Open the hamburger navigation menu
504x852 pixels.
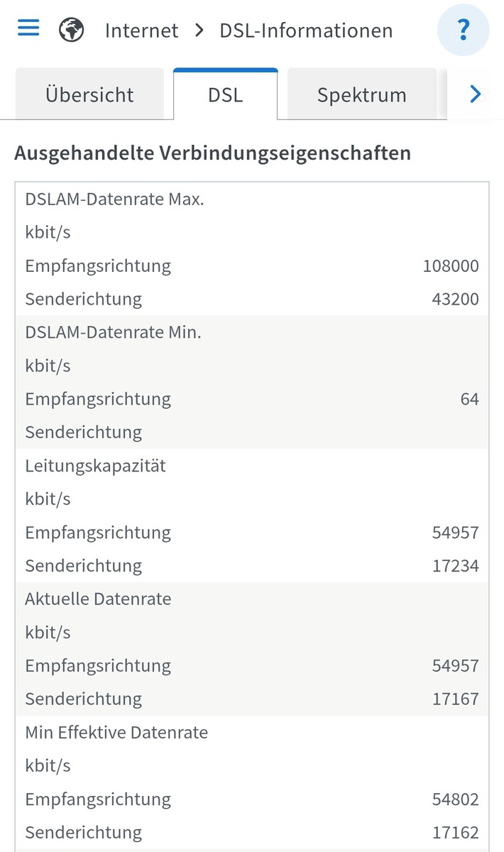(x=28, y=28)
